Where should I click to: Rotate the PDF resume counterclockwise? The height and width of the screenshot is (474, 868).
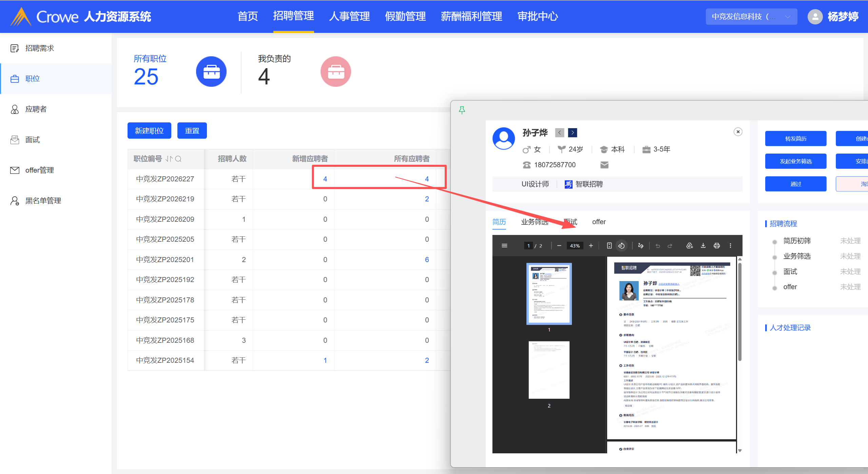tap(621, 245)
